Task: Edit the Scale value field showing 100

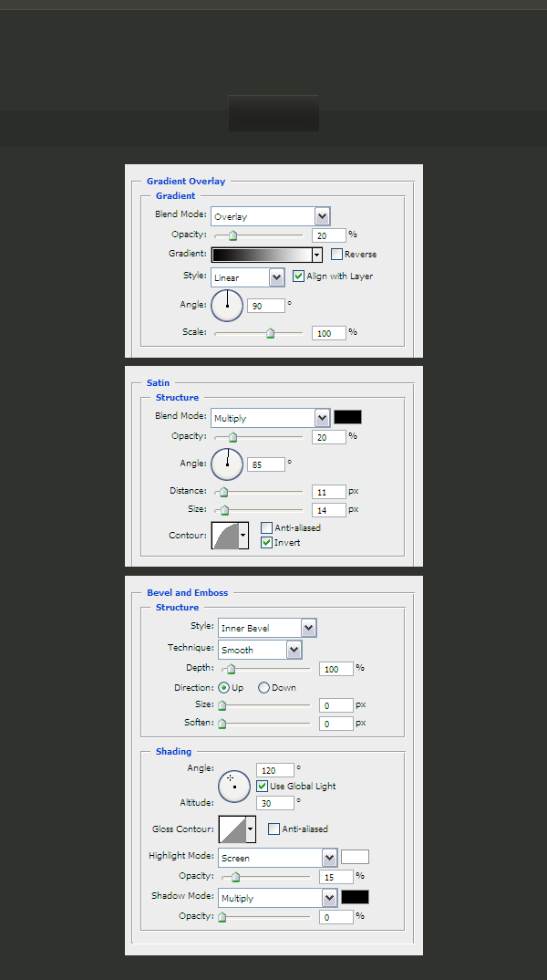Action: [x=328, y=332]
